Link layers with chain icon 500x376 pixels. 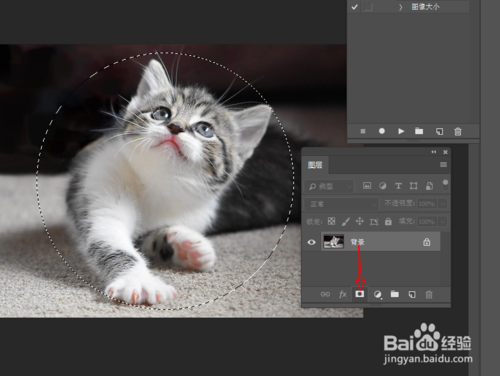point(325,294)
